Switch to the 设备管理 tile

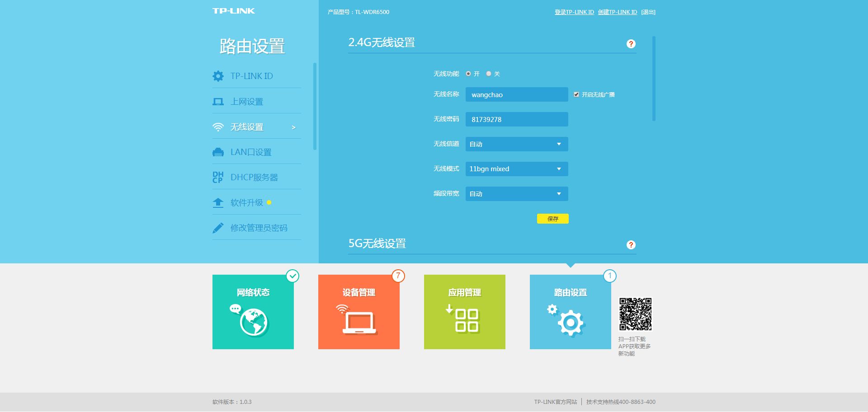click(x=359, y=312)
